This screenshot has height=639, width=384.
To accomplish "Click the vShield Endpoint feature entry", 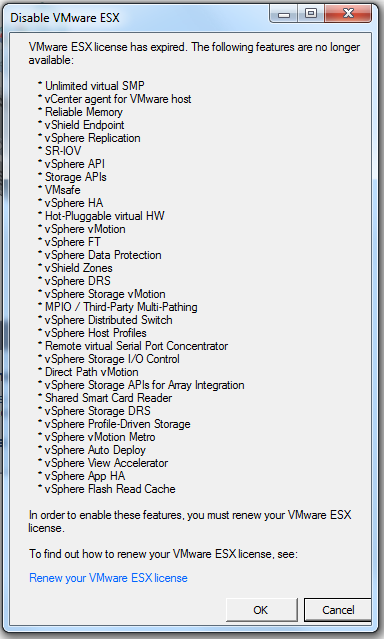I will pos(84,125).
